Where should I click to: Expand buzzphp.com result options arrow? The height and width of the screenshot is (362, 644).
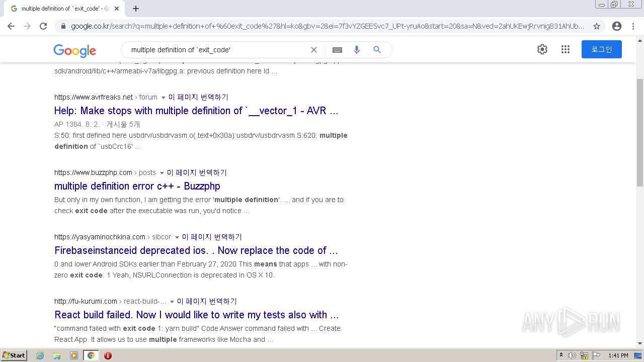(x=162, y=173)
